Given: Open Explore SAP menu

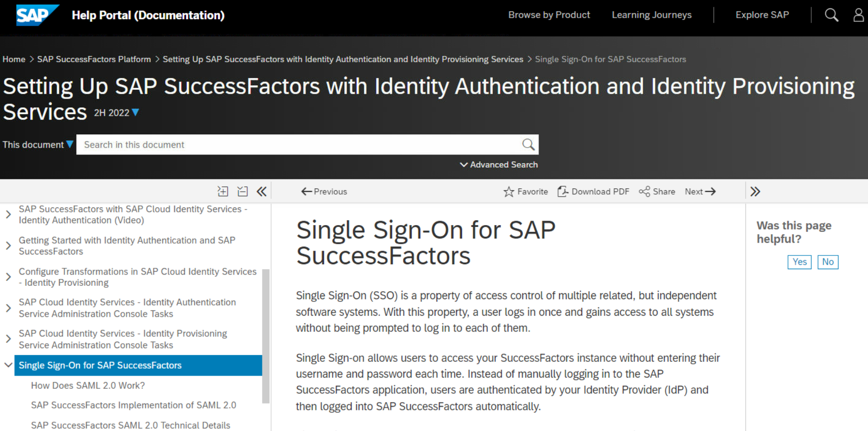Looking at the screenshot, I should coord(762,15).
